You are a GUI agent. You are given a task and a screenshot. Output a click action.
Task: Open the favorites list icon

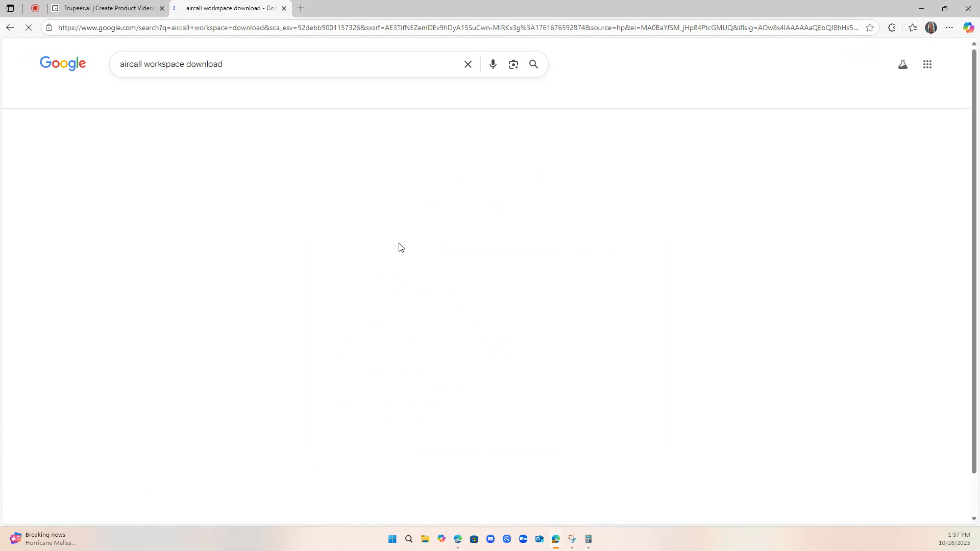click(x=913, y=28)
